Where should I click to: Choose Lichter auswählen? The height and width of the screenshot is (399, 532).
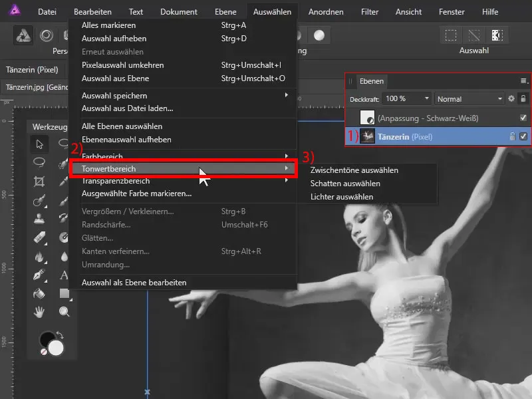pos(342,196)
